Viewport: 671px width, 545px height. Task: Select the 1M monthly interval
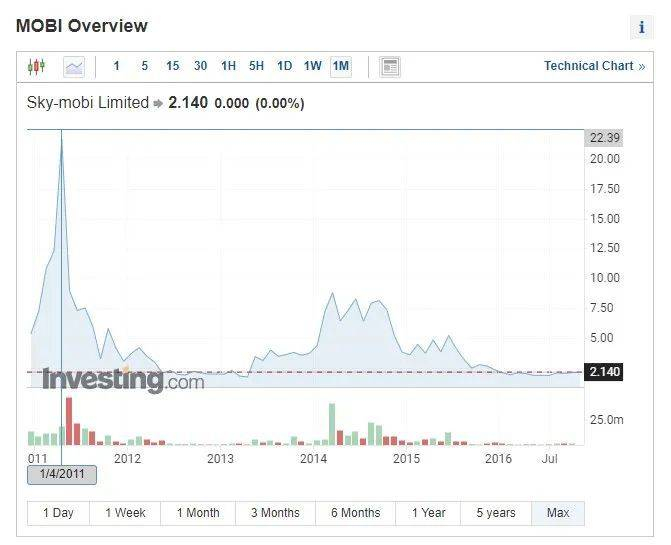point(341,66)
